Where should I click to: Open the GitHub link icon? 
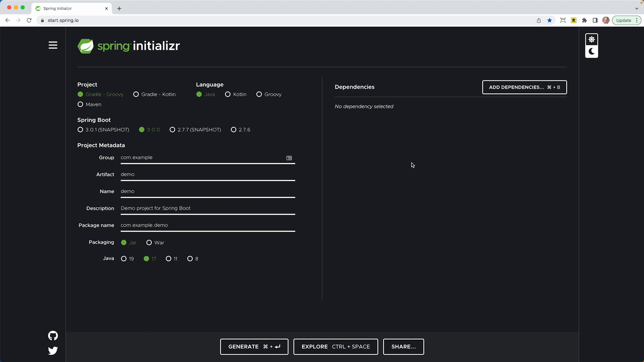[x=53, y=336]
